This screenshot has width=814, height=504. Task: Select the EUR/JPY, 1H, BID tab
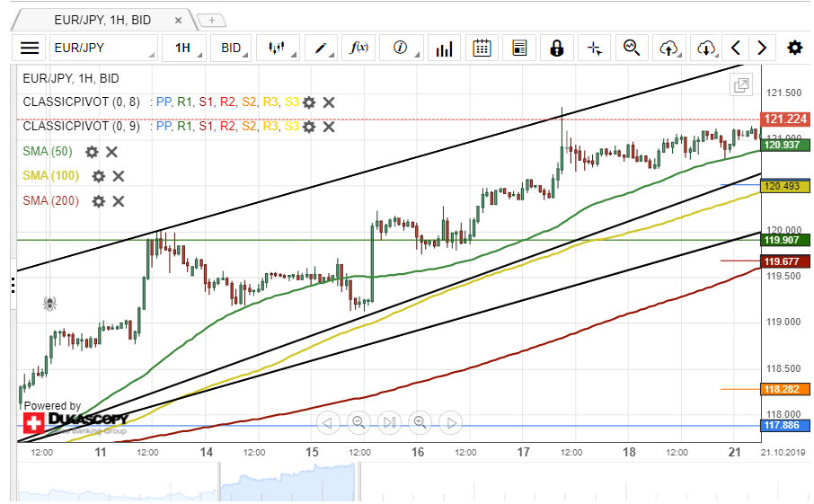coord(102,21)
